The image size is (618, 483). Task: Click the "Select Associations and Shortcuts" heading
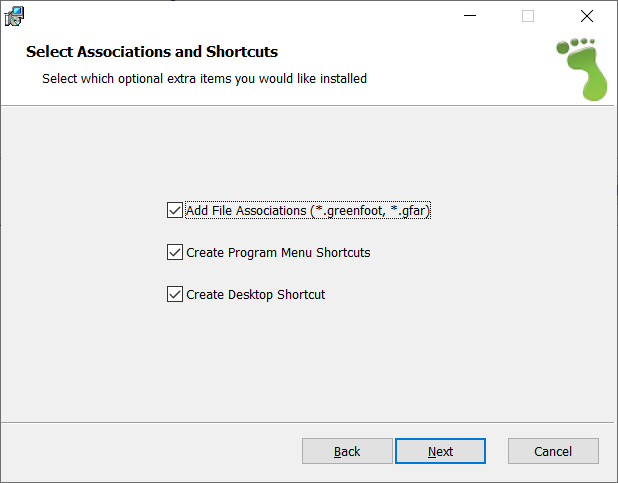(x=152, y=52)
